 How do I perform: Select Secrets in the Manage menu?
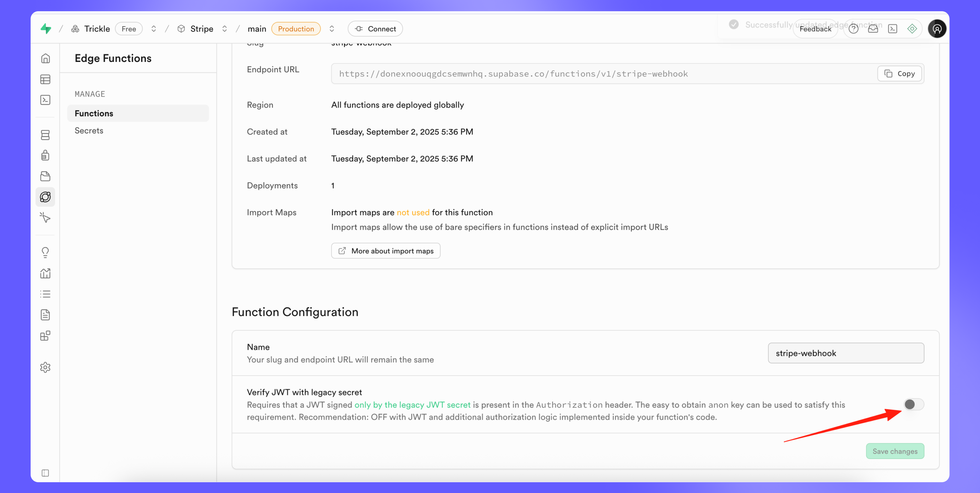tap(89, 130)
